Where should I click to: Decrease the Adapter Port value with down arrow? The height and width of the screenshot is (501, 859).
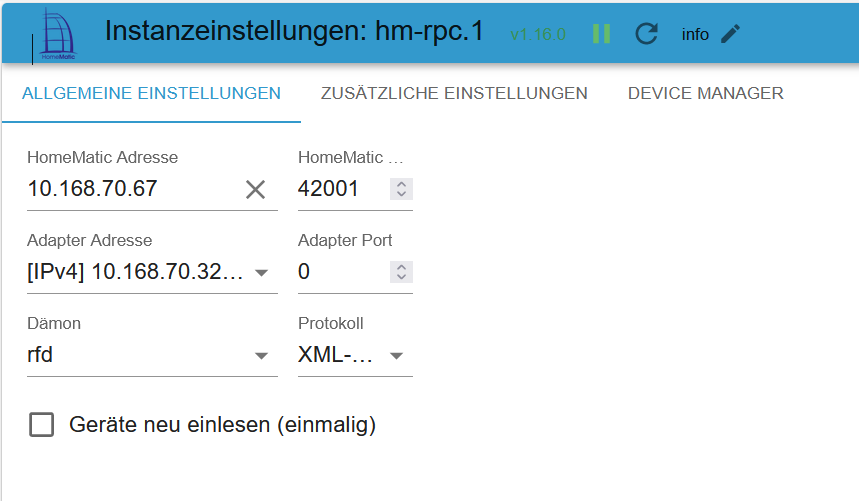[x=402, y=277]
